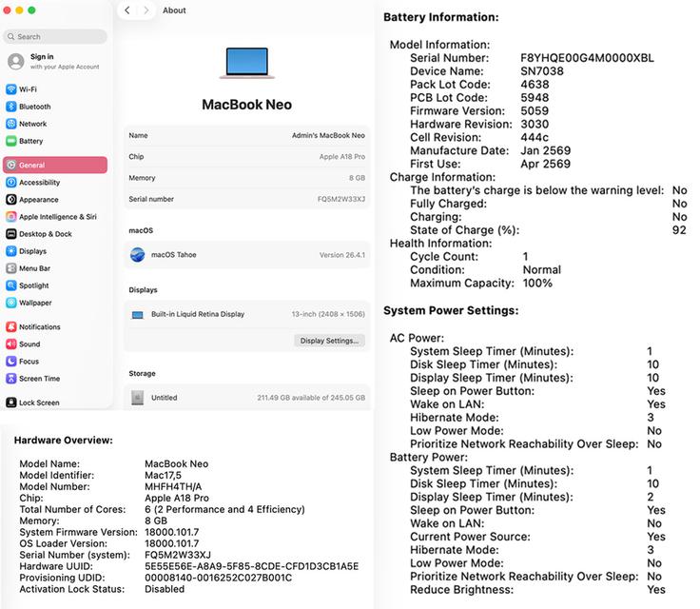Select the Battery sidebar icon

pyautogui.click(x=11, y=141)
